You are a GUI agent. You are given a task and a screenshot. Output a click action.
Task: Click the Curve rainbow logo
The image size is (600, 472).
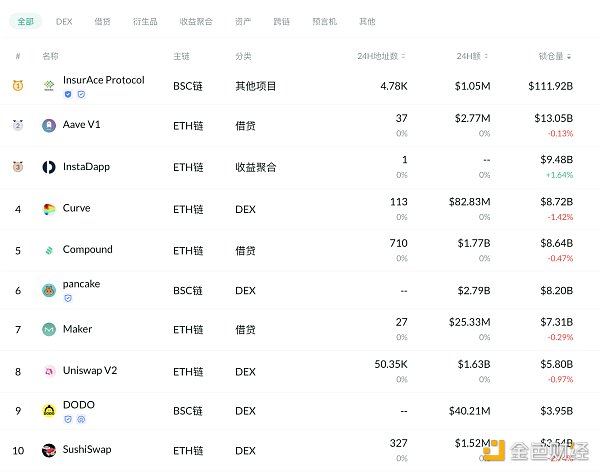tap(49, 209)
